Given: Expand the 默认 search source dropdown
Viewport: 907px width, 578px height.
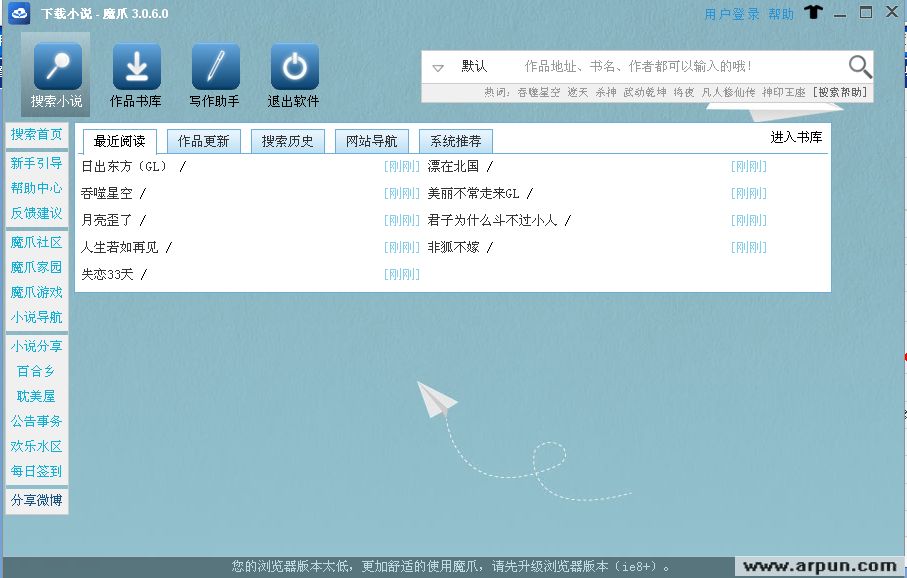Looking at the screenshot, I should point(438,68).
